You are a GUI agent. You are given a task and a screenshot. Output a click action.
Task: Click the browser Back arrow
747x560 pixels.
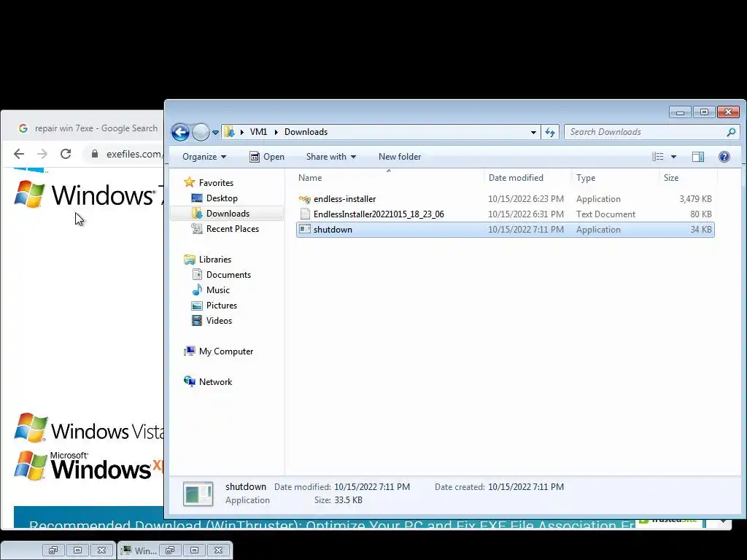[18, 154]
